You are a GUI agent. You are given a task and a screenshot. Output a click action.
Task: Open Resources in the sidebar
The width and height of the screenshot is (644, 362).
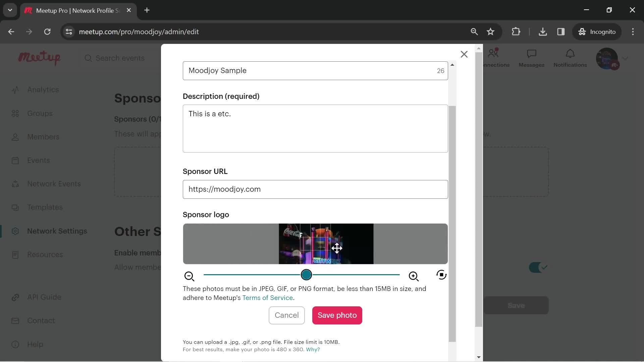point(45,254)
